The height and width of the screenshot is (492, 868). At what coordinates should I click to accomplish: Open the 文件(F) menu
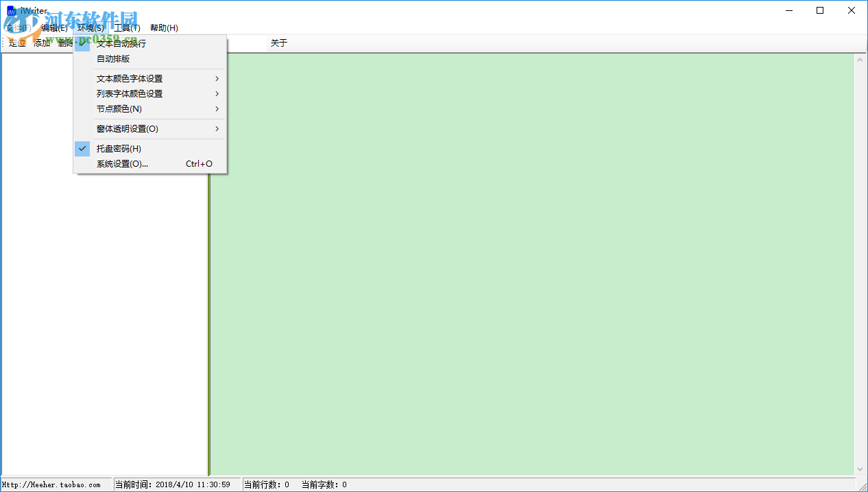coord(19,27)
